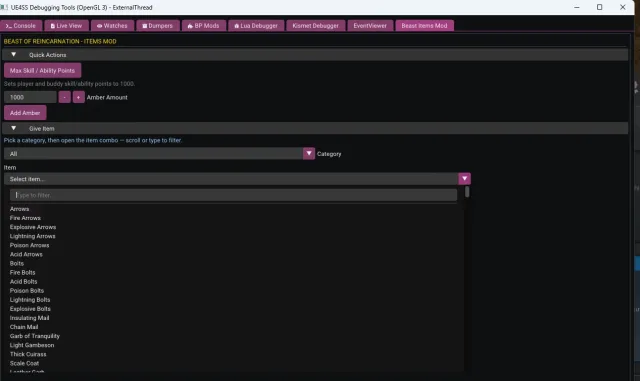Close the UE4SS Debugging Tools window
The width and height of the screenshot is (640, 381).
click(x=622, y=7)
